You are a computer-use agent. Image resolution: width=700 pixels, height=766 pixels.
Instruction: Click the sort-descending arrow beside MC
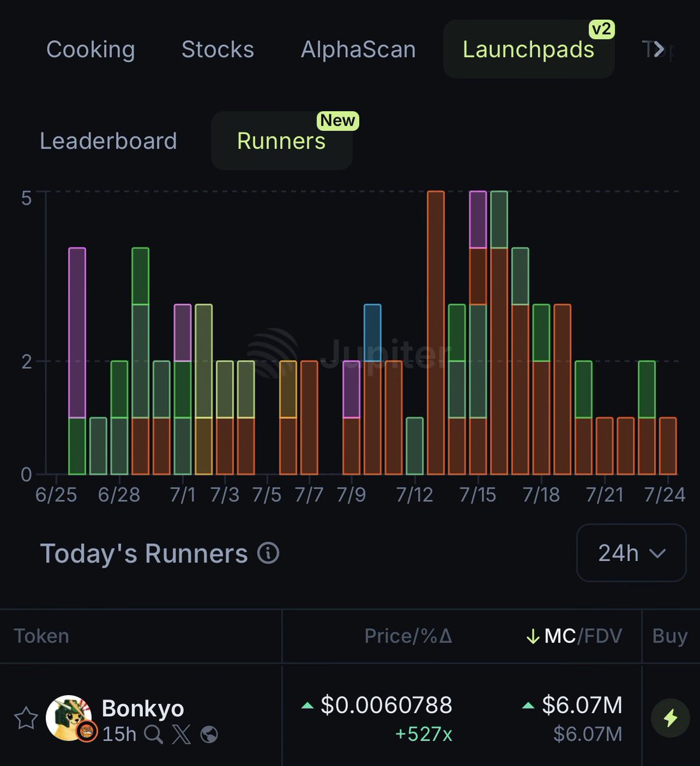(533, 636)
